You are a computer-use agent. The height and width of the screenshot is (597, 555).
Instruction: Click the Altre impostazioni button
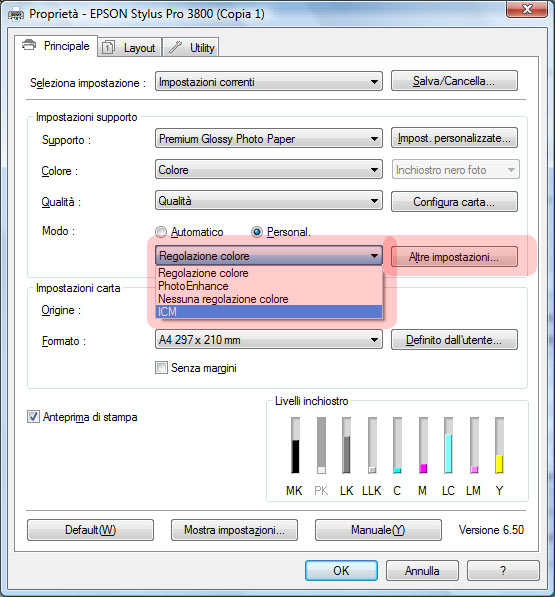coord(454,257)
